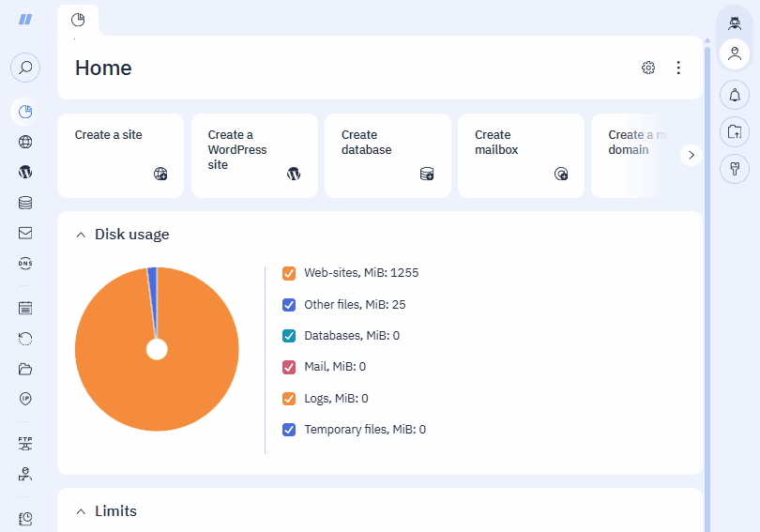Click the Home page title
The width and height of the screenshot is (760, 532).
coord(103,68)
